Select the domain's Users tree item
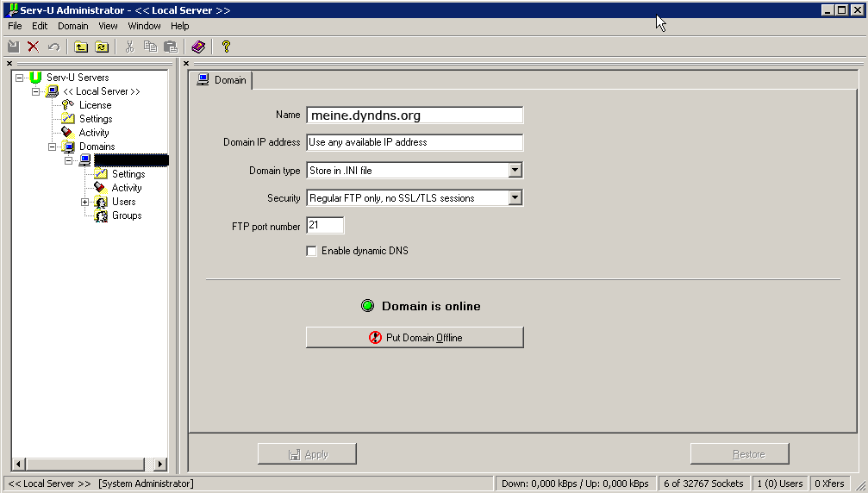 pos(123,202)
